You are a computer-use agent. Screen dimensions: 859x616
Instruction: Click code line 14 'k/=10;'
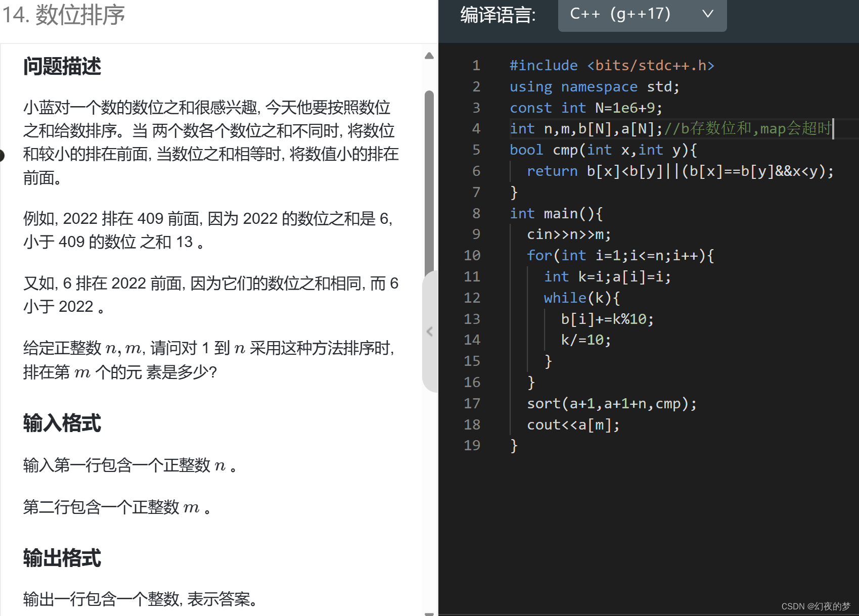click(x=586, y=340)
